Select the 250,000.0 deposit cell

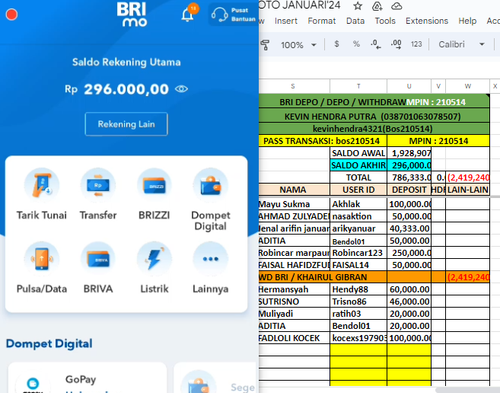point(409,253)
